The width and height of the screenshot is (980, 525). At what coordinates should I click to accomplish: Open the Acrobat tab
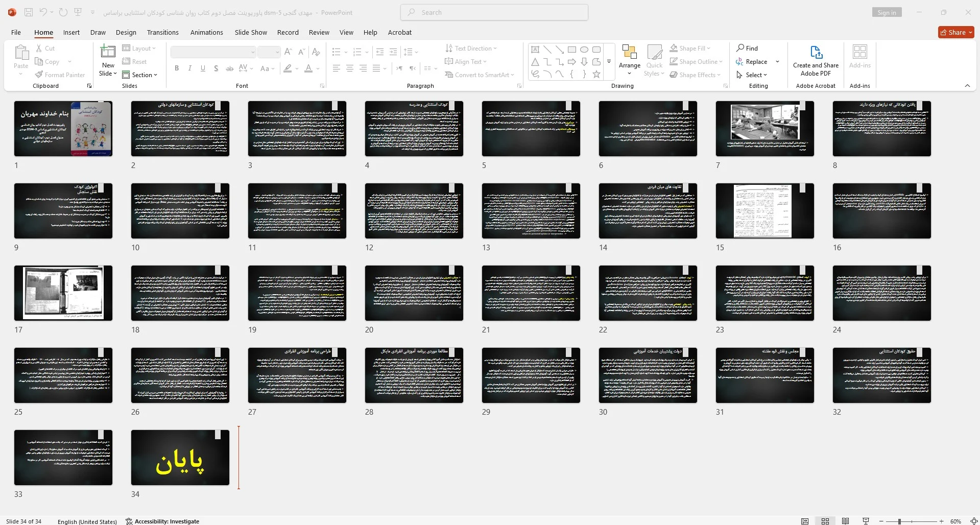coord(399,32)
